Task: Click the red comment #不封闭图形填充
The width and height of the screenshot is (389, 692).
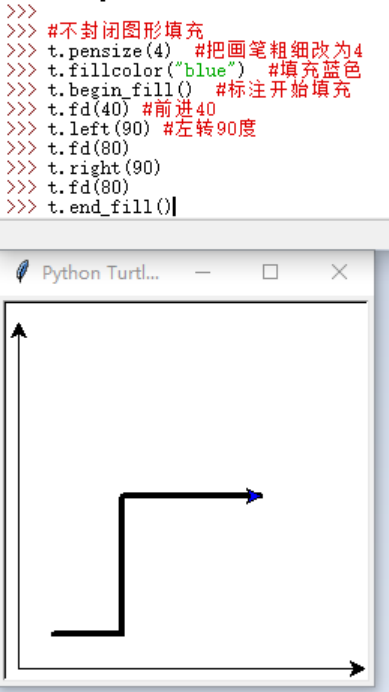Action: click(x=126, y=31)
